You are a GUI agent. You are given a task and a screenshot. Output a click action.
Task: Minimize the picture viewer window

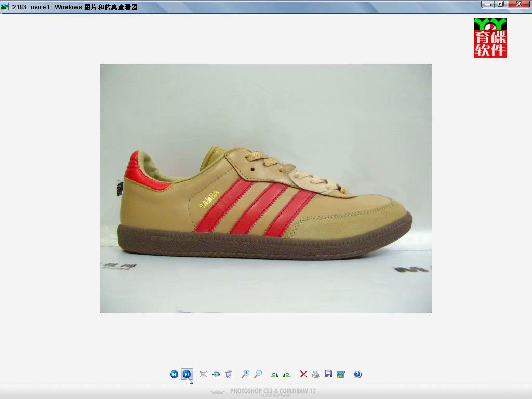(x=487, y=5)
